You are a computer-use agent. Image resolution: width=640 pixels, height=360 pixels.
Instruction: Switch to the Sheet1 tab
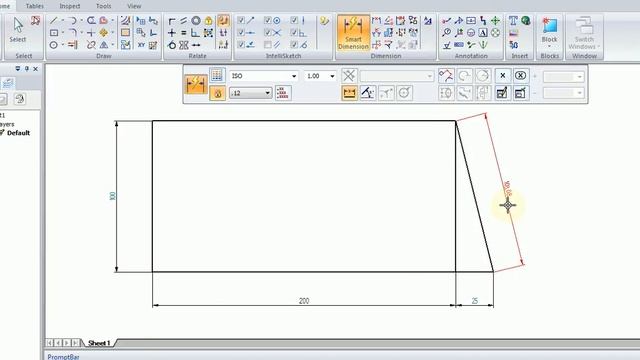click(x=99, y=343)
